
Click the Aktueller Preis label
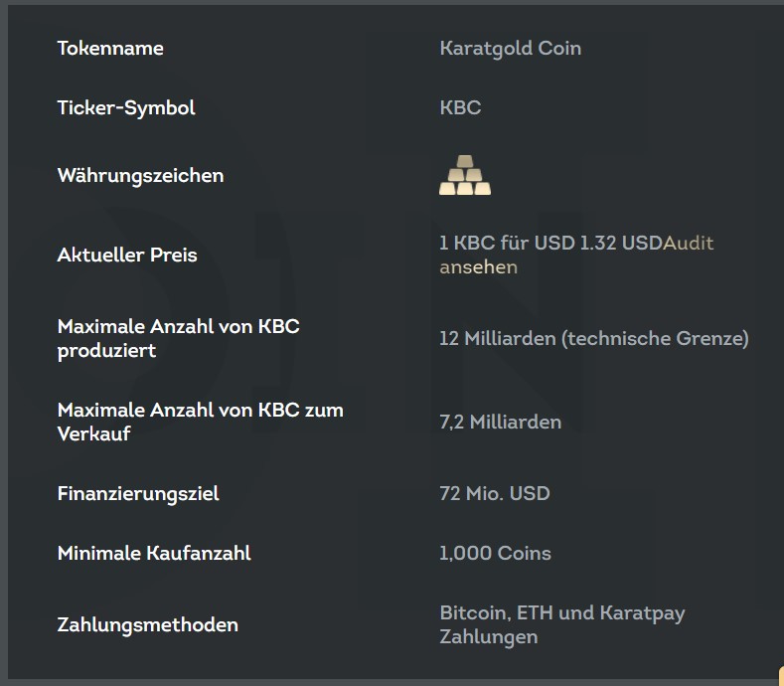[x=127, y=256]
